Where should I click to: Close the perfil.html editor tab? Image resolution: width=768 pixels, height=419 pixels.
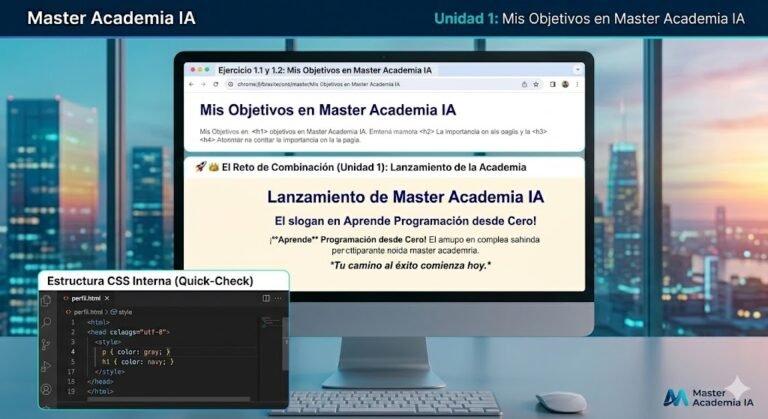[107, 298]
